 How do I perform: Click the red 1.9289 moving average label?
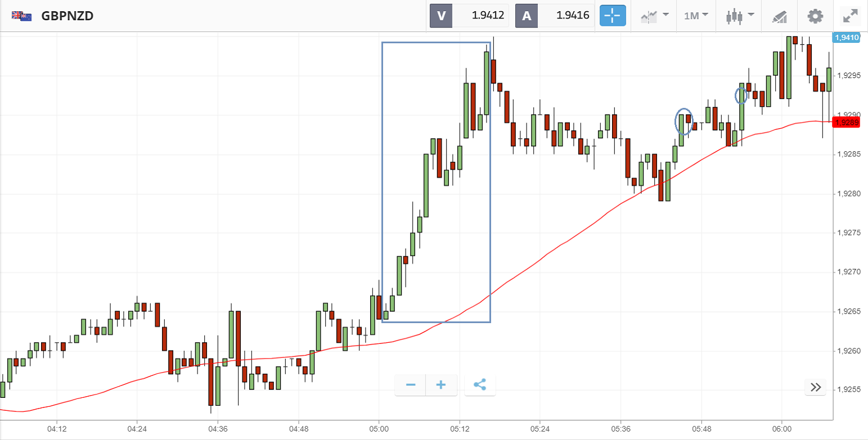point(846,123)
